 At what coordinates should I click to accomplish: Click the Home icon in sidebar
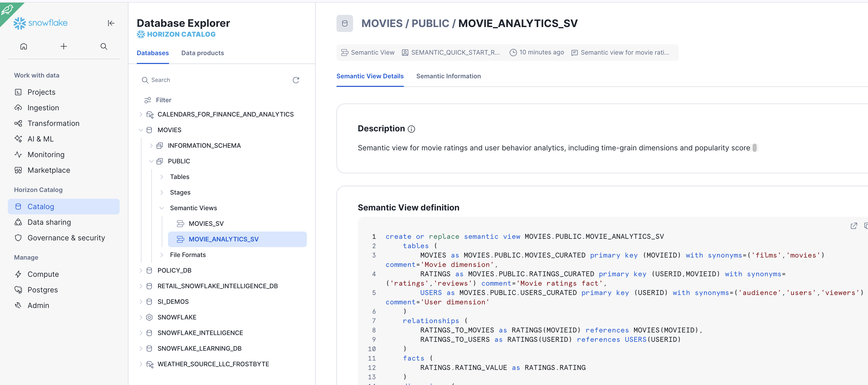(24, 46)
